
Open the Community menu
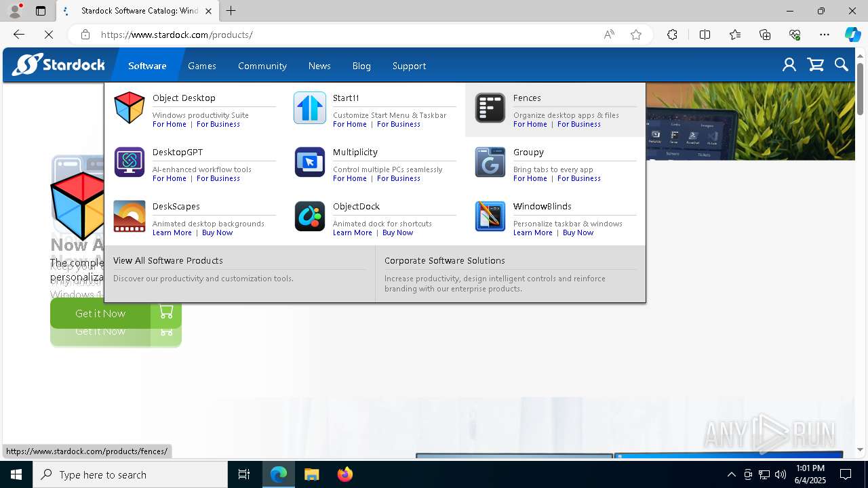click(262, 66)
